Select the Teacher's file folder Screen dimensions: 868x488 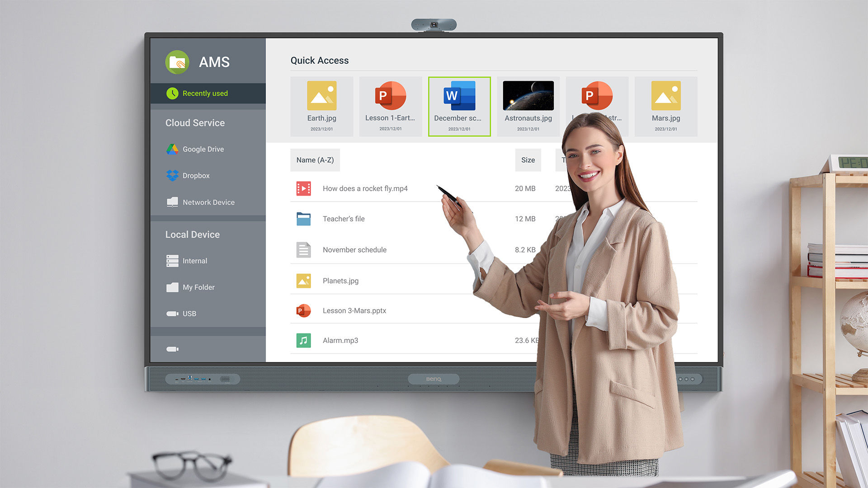pyautogui.click(x=344, y=219)
